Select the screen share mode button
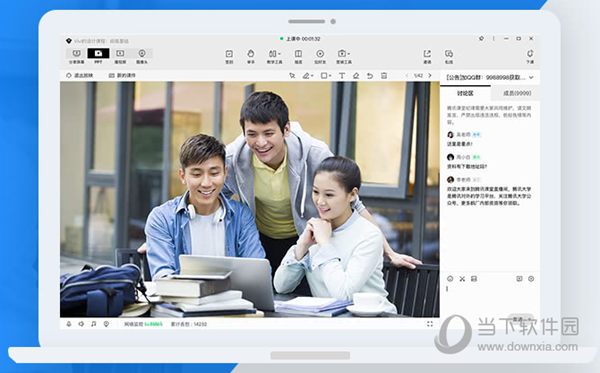 [x=77, y=56]
